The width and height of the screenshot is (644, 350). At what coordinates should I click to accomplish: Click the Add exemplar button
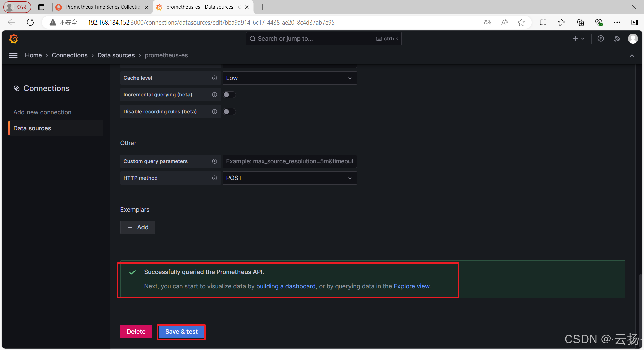pos(138,227)
